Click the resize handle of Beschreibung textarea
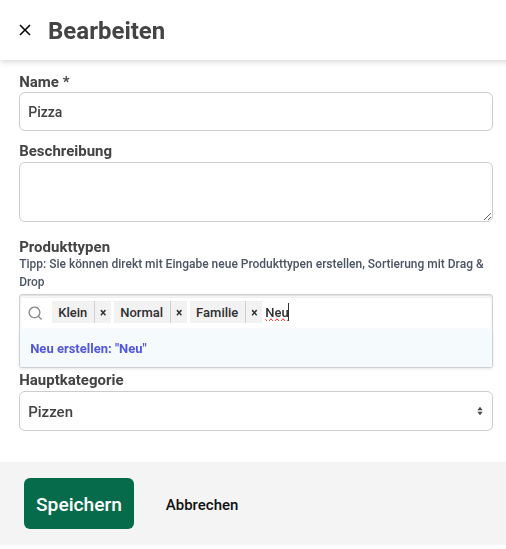This screenshot has height=549, width=506. pos(487,217)
